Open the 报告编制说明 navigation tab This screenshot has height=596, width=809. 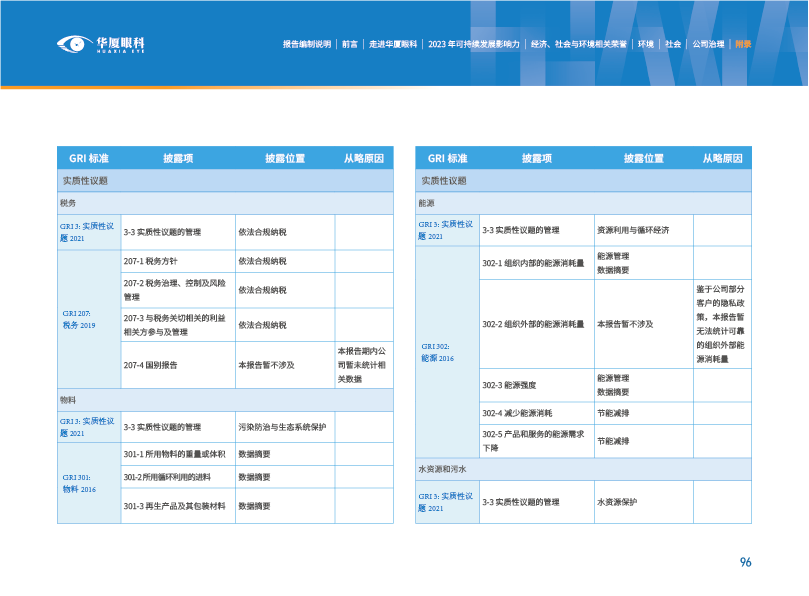pyautogui.click(x=306, y=44)
